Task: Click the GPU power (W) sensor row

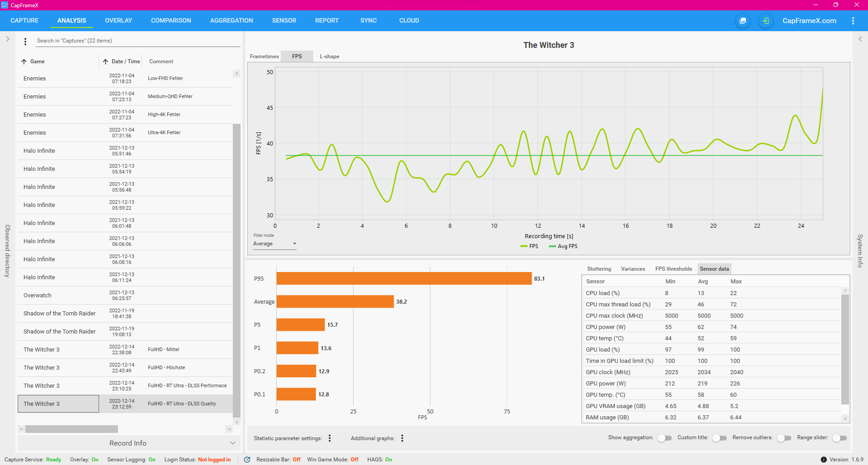Action: tap(711, 384)
